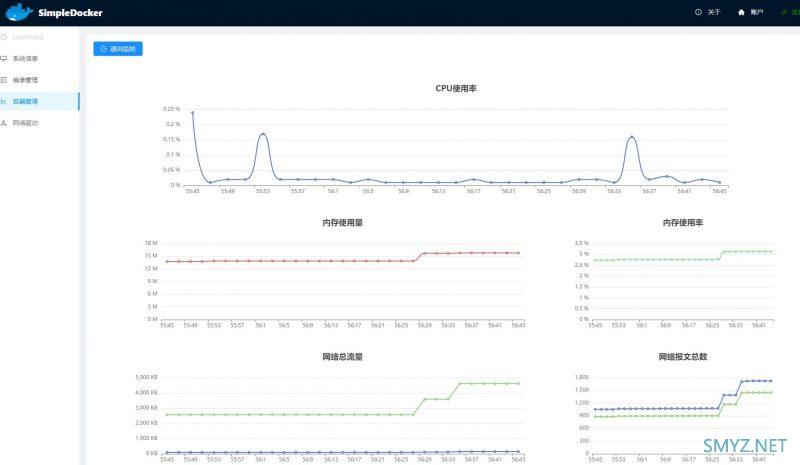Screen dimensions: 800x465
Task: Click the 内存使用率 chart title
Action: pyautogui.click(x=683, y=223)
